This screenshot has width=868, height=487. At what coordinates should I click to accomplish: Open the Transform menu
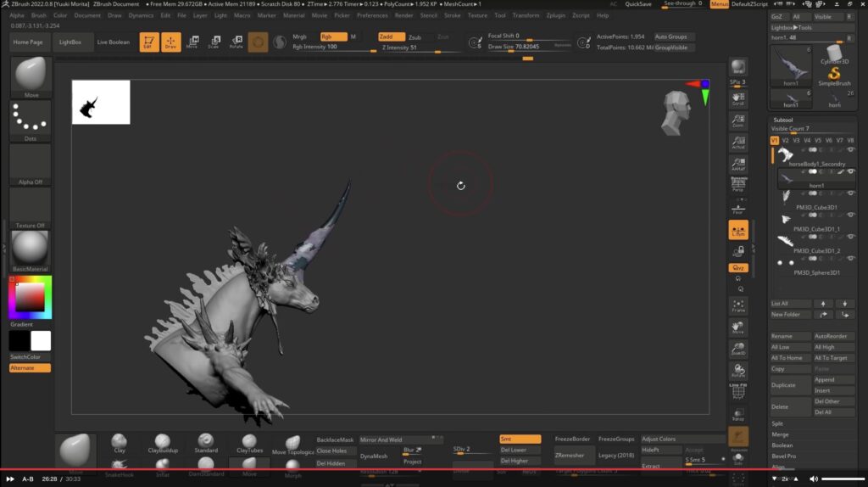click(526, 15)
